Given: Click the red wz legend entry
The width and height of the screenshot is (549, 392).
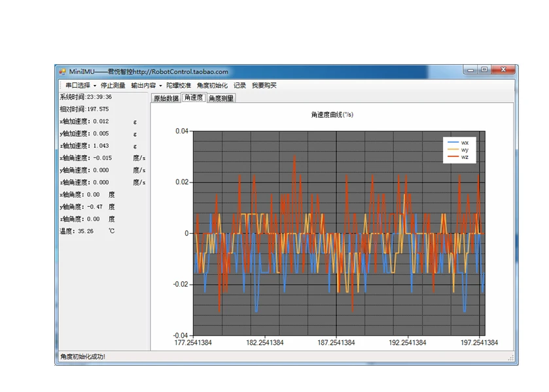Looking at the screenshot, I should click(458, 157).
